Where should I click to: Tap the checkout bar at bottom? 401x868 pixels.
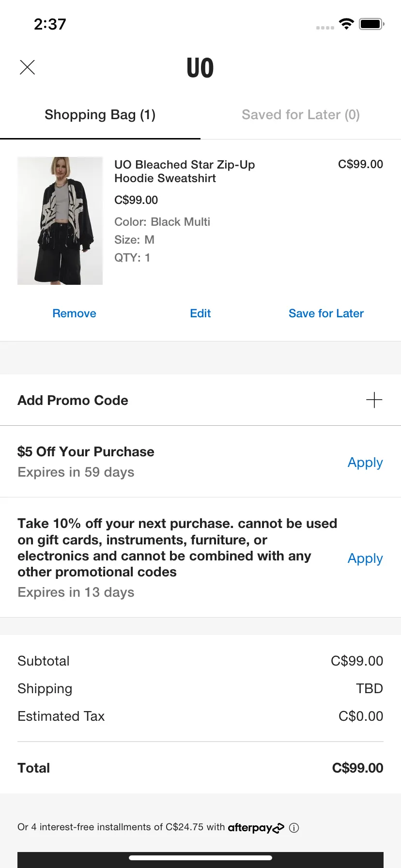[200, 860]
